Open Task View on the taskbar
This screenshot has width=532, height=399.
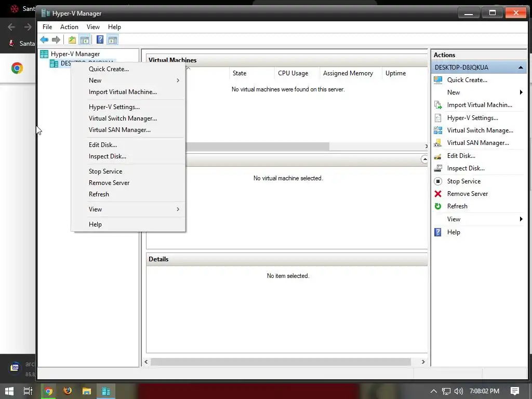click(x=28, y=391)
